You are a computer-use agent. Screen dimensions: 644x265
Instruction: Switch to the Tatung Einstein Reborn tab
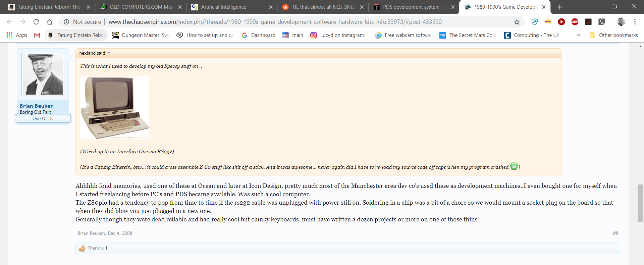(49, 7)
